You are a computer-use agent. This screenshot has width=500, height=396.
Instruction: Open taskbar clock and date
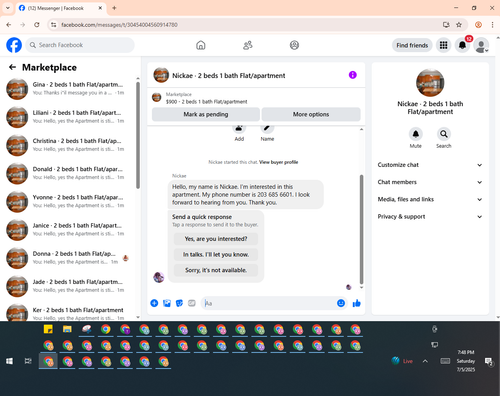click(466, 361)
